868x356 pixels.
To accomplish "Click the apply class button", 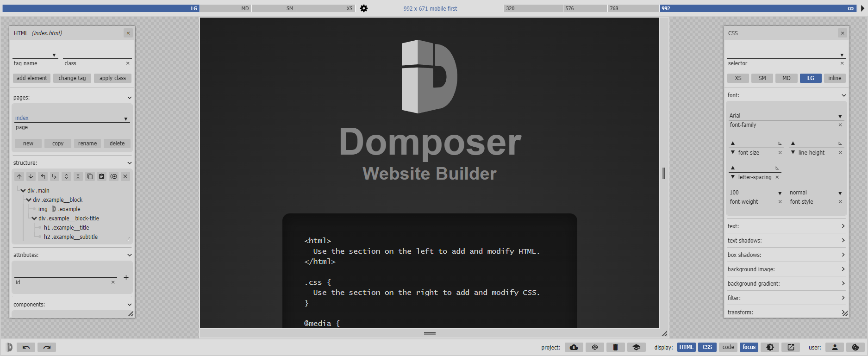I will click(x=112, y=78).
